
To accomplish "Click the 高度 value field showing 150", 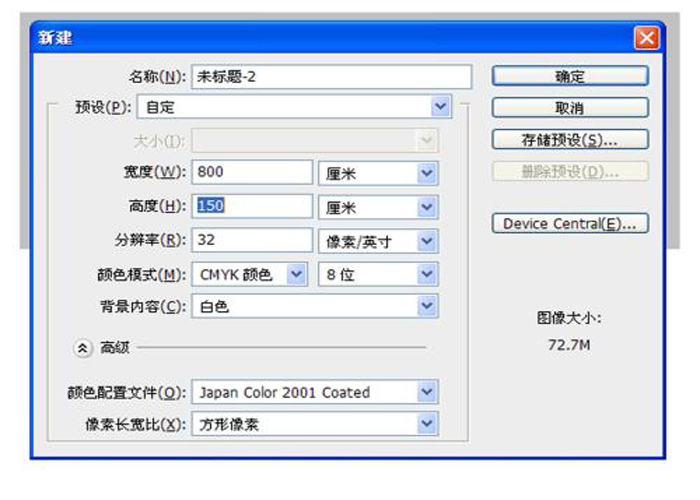I will click(x=252, y=206).
